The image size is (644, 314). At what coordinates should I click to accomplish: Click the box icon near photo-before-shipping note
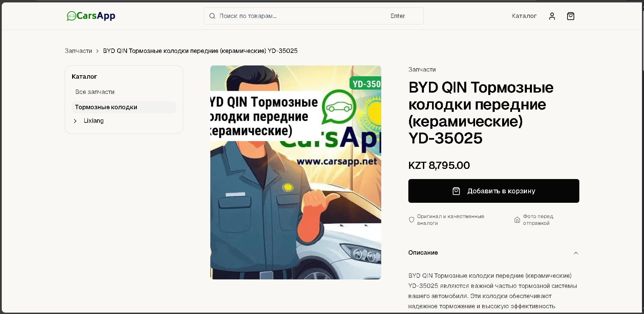point(517,220)
